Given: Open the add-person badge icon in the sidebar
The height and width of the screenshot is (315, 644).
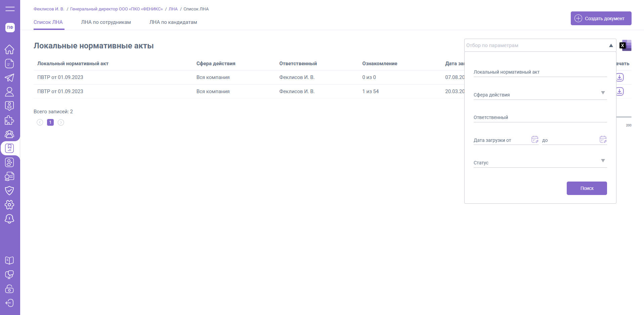Looking at the screenshot, I should pyautogui.click(x=9, y=162).
